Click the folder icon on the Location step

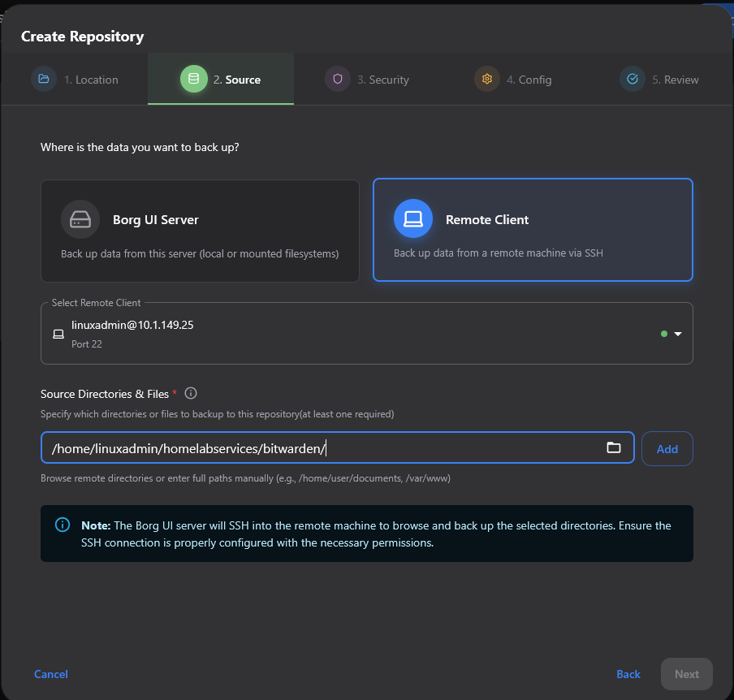point(43,79)
